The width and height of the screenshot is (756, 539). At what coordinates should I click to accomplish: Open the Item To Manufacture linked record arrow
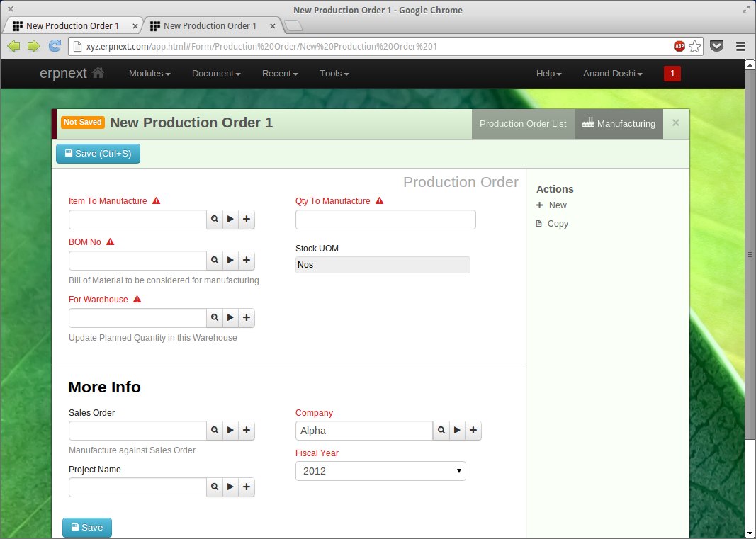click(x=230, y=220)
